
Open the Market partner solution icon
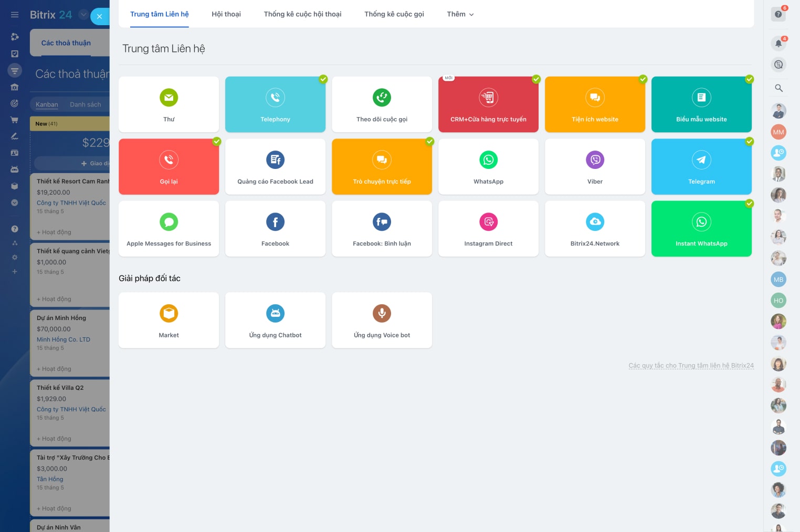coord(169,314)
